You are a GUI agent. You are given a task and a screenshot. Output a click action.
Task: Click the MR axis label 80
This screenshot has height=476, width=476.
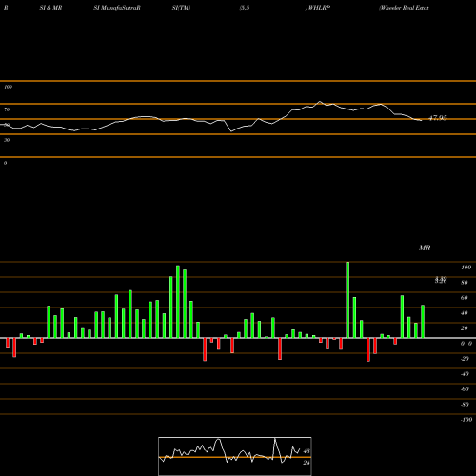465,283
